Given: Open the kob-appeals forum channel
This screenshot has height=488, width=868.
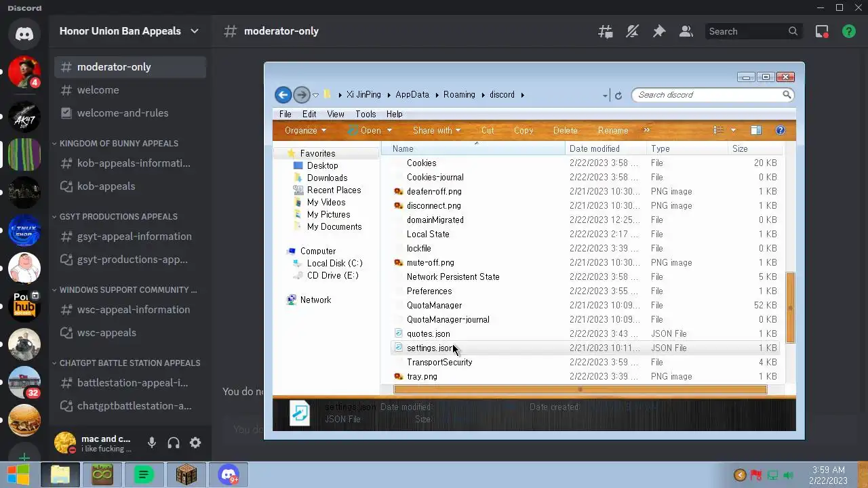Looking at the screenshot, I should [x=130, y=186].
